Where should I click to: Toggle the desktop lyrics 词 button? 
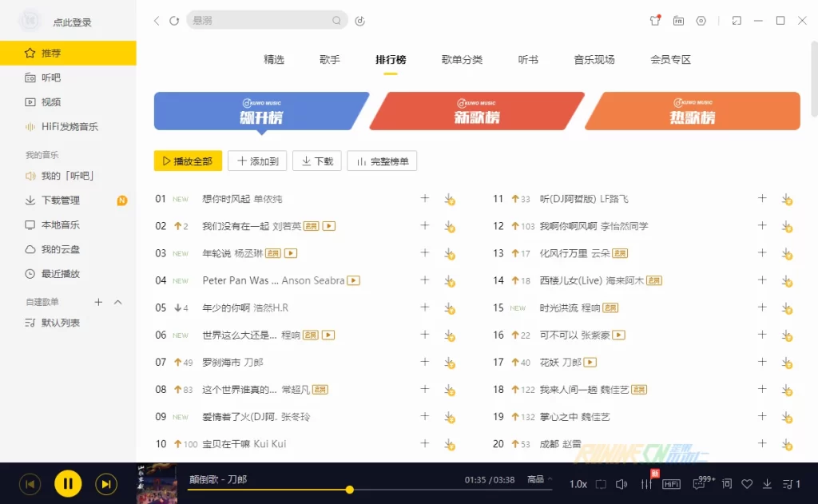pyautogui.click(x=726, y=484)
